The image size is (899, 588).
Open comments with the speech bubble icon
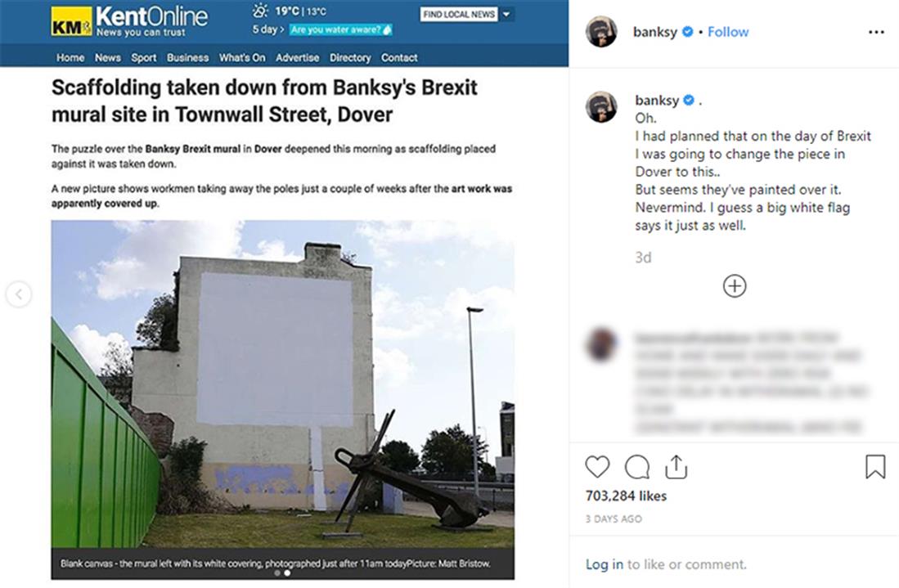(x=637, y=466)
